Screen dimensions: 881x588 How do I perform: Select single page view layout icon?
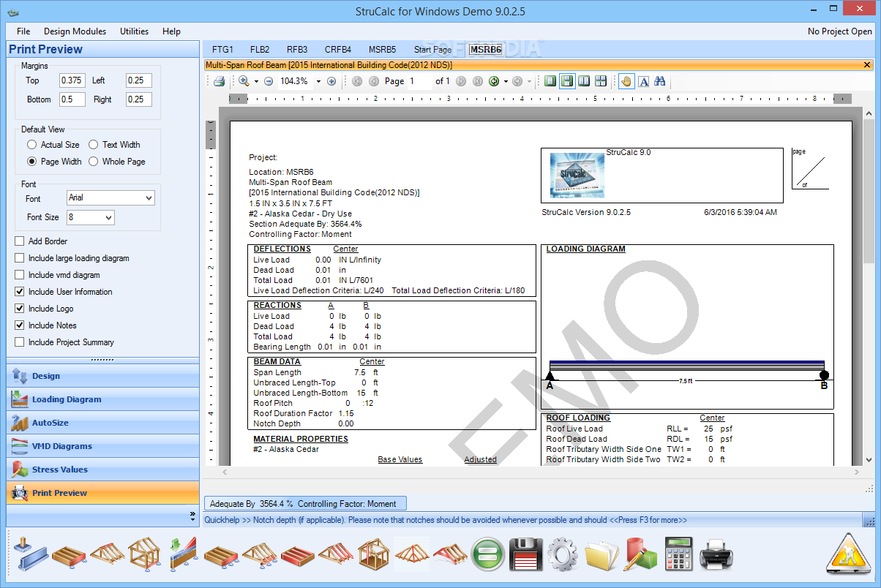tap(550, 81)
